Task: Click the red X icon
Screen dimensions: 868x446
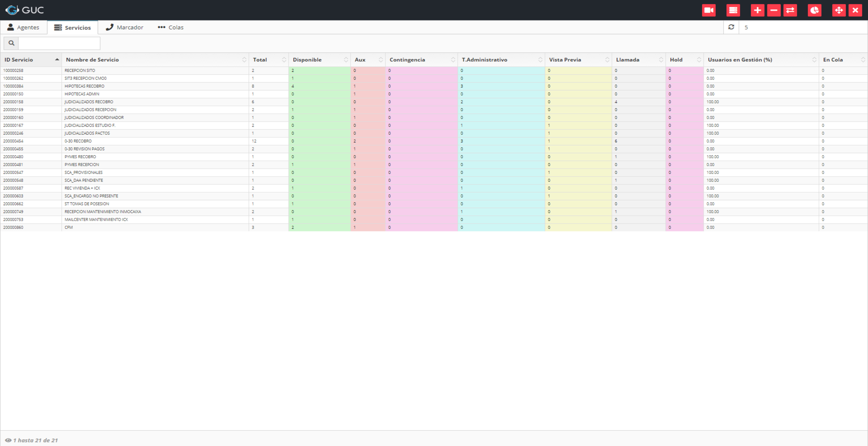Action: 855,10
